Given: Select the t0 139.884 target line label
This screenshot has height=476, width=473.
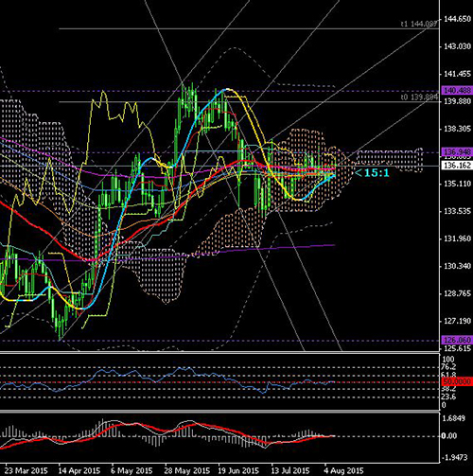Looking at the screenshot, I should pos(419,97).
